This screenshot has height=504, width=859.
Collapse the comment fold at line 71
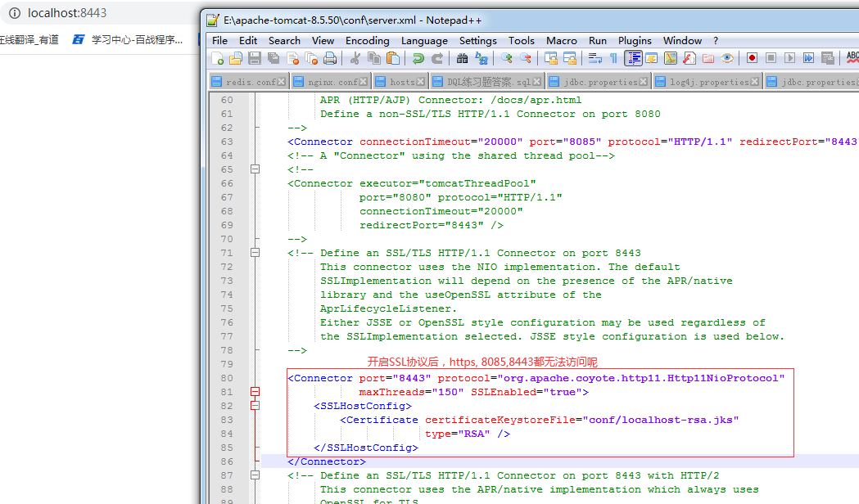(255, 253)
